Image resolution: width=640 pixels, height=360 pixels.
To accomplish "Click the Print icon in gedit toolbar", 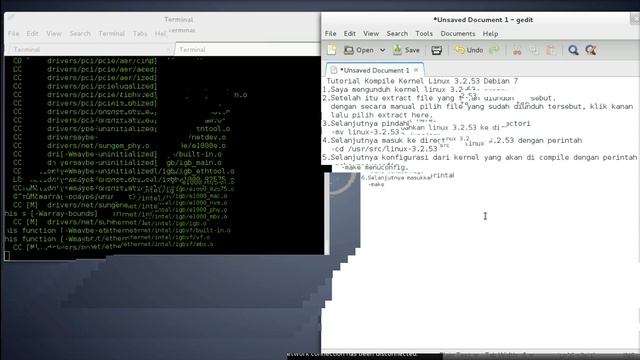I will [x=436, y=50].
